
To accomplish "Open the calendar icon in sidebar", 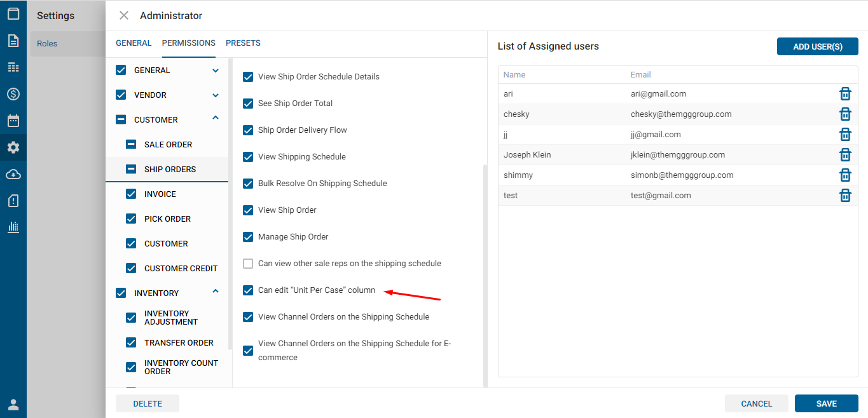I will pos(13,121).
